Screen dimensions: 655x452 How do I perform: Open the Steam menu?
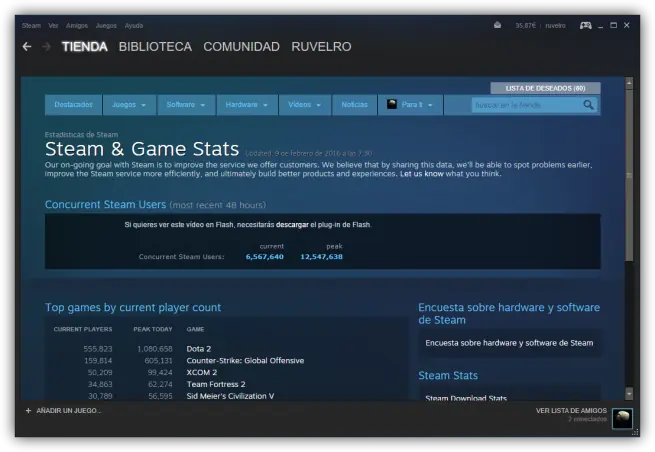(x=31, y=25)
